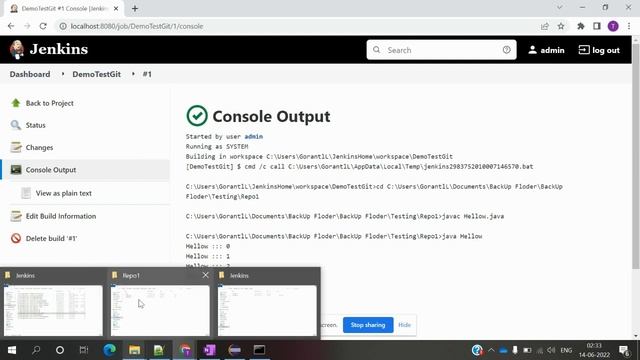Open Back to Project green arrow icon
The height and width of the screenshot is (360, 640).
pos(16,103)
